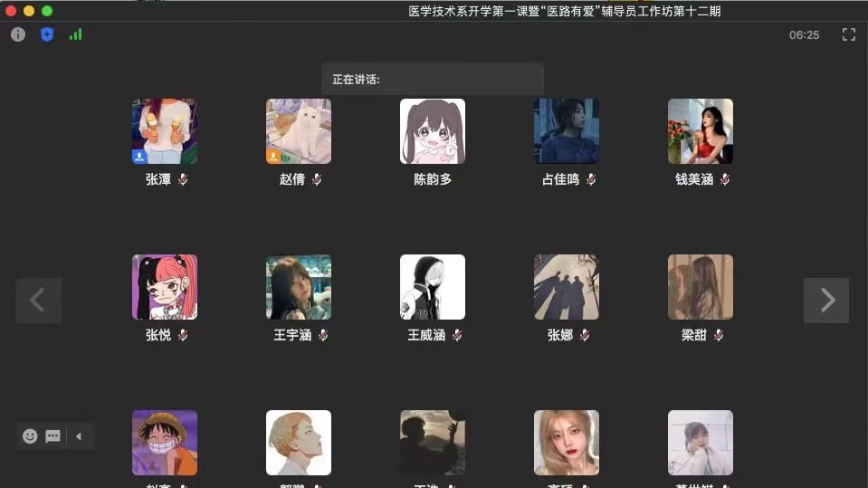
Task: Check the green network signal icon
Action: click(x=75, y=34)
